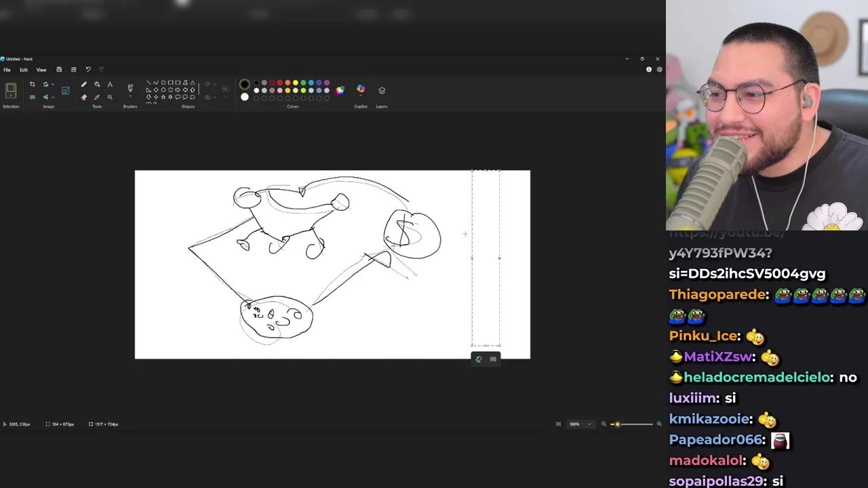Click the Save icon in title toolbar
The image size is (868, 488).
(59, 69)
